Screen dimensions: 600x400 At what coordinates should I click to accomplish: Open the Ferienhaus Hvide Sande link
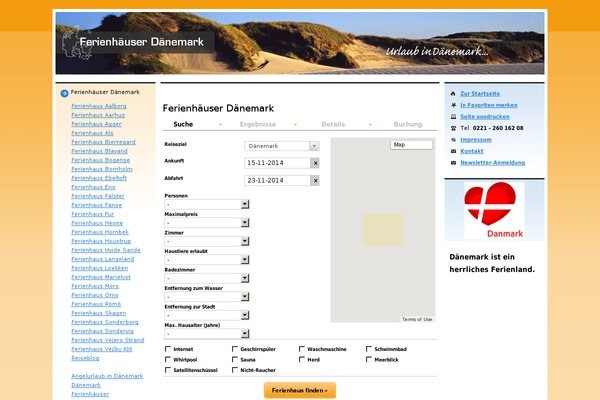pyautogui.click(x=106, y=250)
